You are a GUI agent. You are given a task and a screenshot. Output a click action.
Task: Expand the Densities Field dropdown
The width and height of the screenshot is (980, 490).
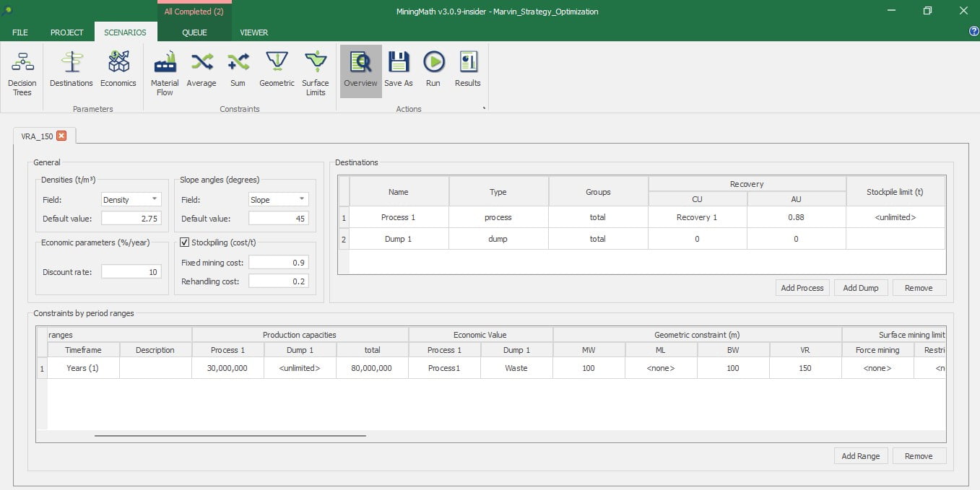click(x=131, y=200)
